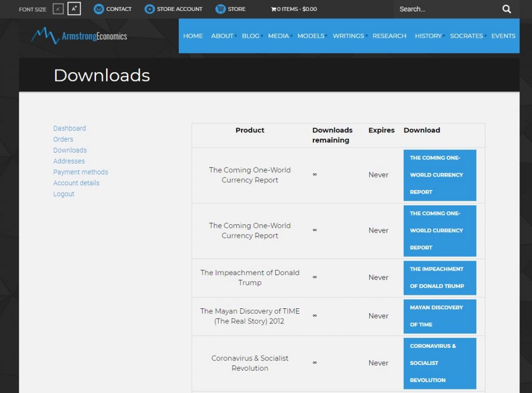The width and height of the screenshot is (532, 393).
Task: Log out using the Logout link
Action: tap(64, 194)
